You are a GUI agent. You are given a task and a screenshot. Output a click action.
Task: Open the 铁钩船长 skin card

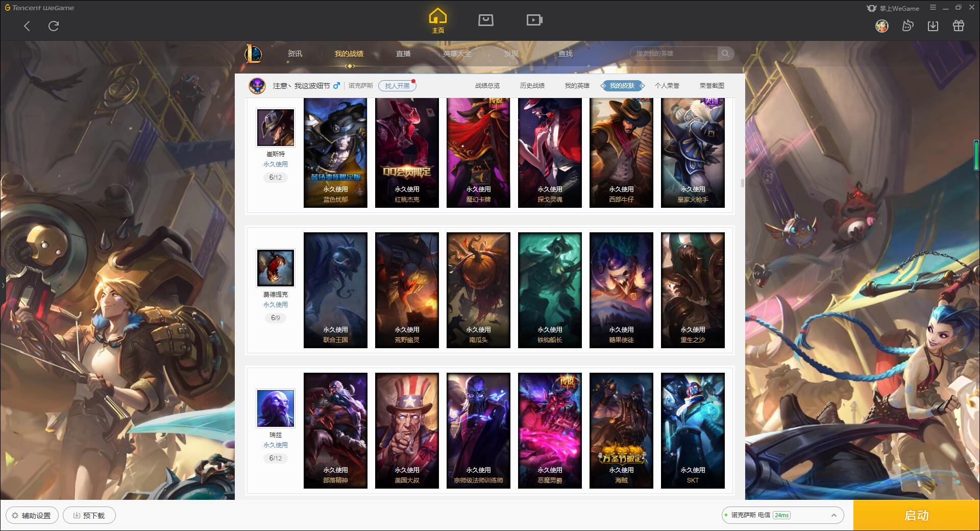(550, 290)
